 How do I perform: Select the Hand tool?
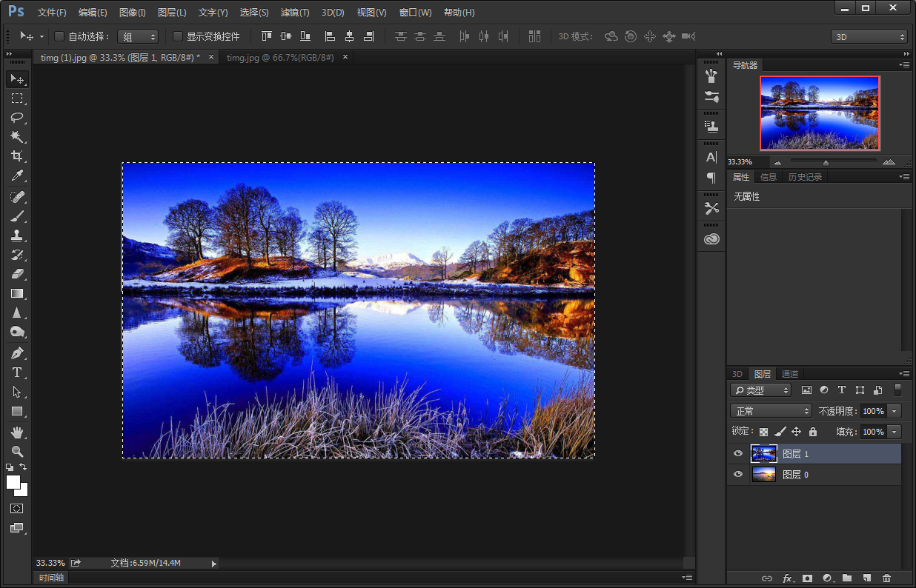pyautogui.click(x=17, y=432)
